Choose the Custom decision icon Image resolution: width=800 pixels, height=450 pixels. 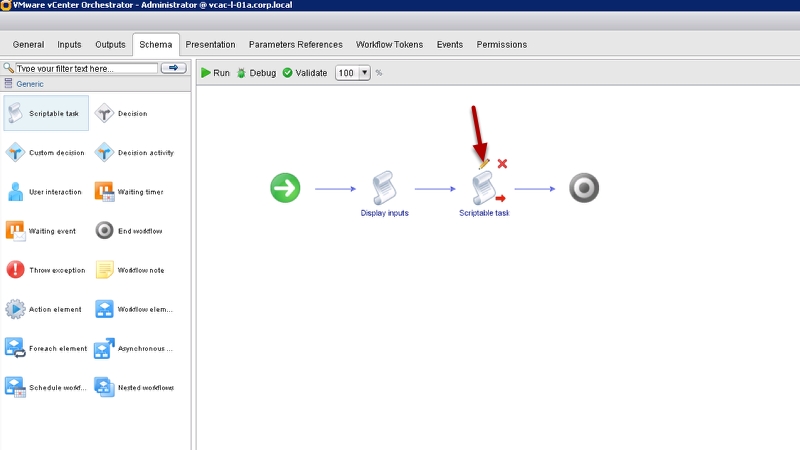pyautogui.click(x=16, y=153)
